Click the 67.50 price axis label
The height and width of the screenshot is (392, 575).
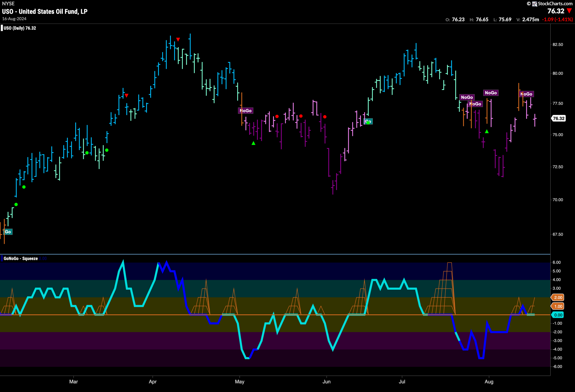558,234
